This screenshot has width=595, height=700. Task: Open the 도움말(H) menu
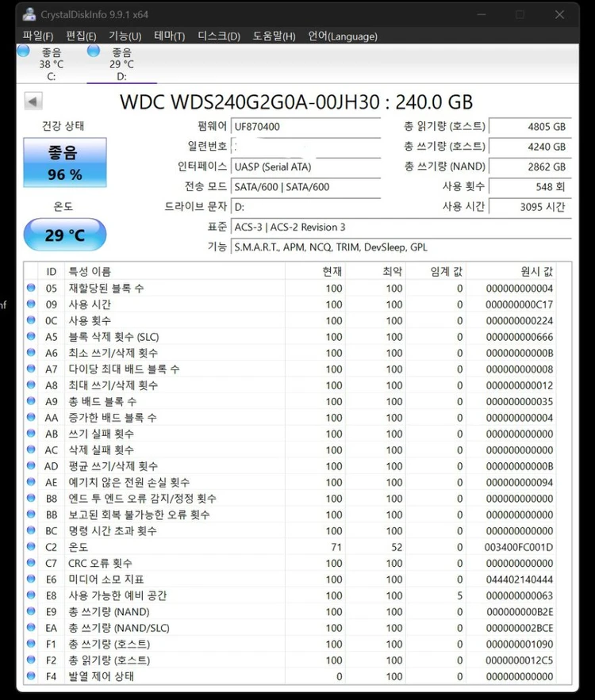274,36
